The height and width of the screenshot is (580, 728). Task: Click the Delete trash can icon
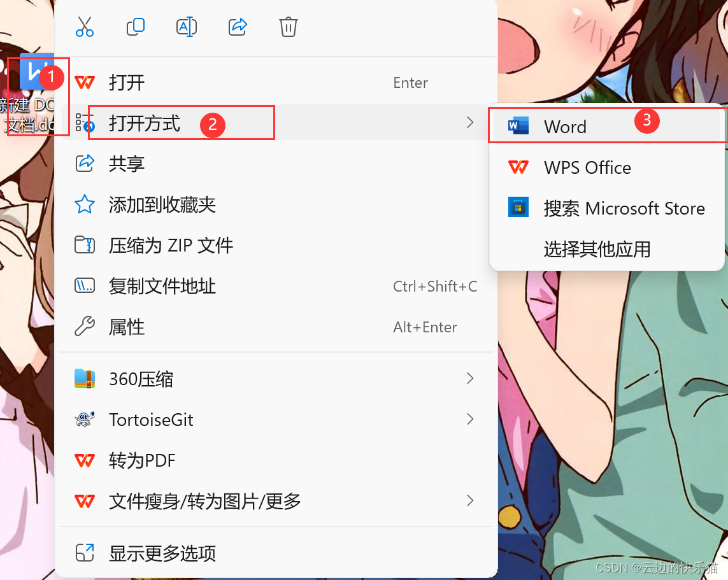click(x=289, y=27)
